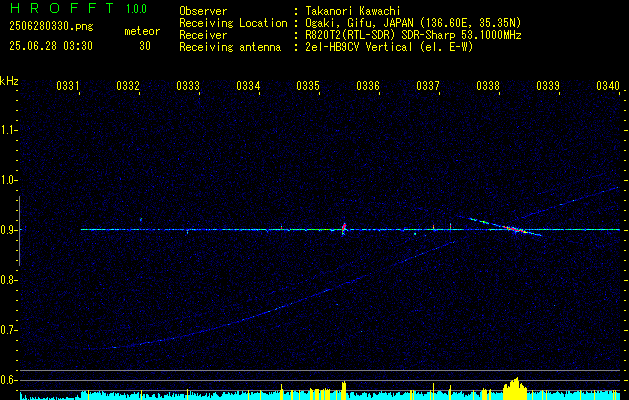629x400 pixels.
Task: Click the date stamp 25.06.28 03:30
Action: 51,46
